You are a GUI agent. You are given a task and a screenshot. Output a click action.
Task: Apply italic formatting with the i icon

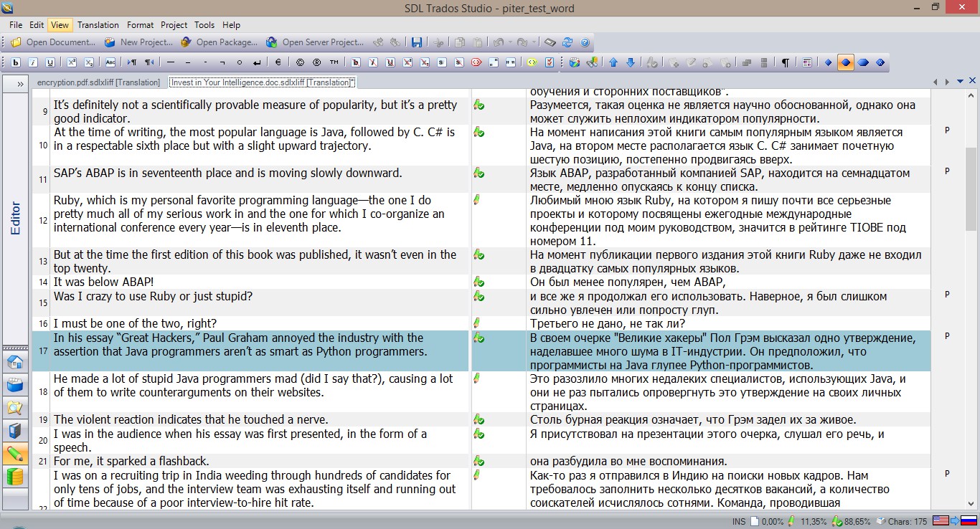33,62
